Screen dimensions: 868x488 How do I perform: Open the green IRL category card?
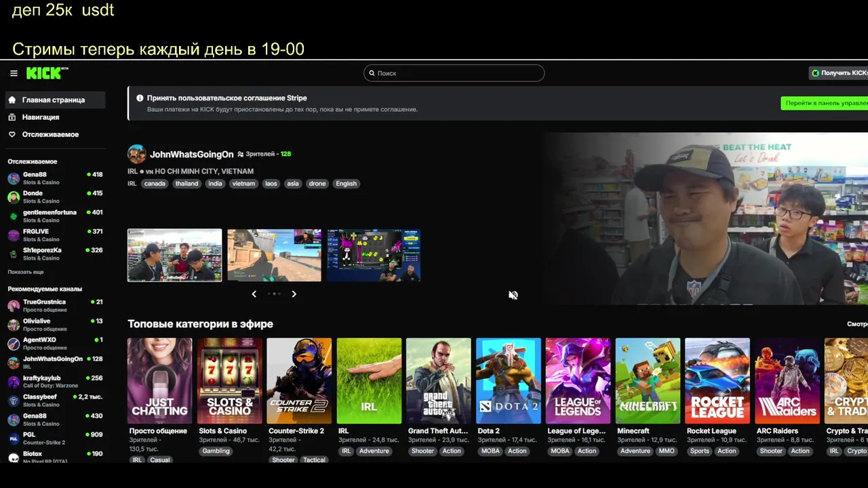point(369,381)
